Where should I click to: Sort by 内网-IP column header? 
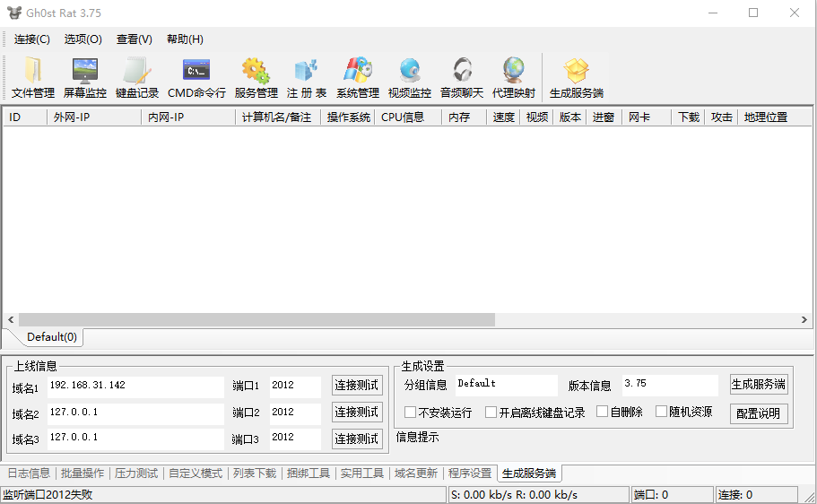point(188,117)
